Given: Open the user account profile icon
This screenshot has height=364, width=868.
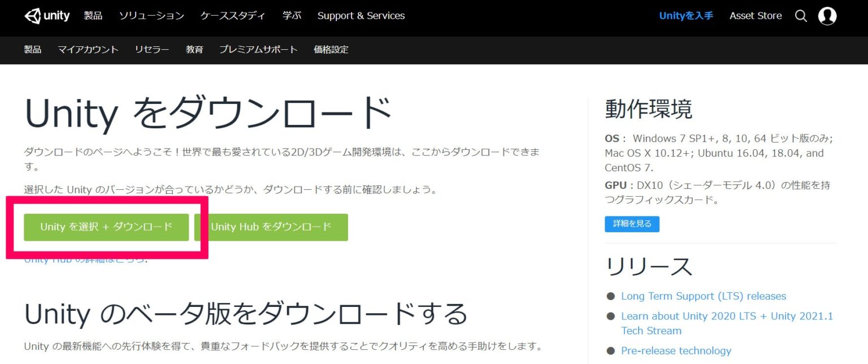Looking at the screenshot, I should click(x=827, y=16).
